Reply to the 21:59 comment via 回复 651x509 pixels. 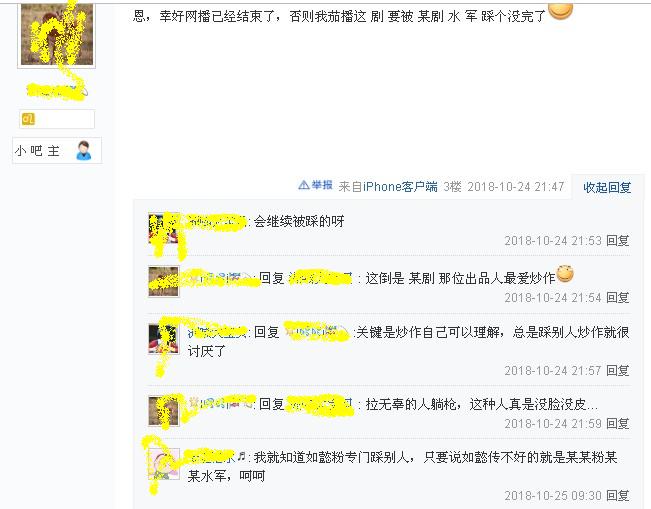tap(617, 423)
